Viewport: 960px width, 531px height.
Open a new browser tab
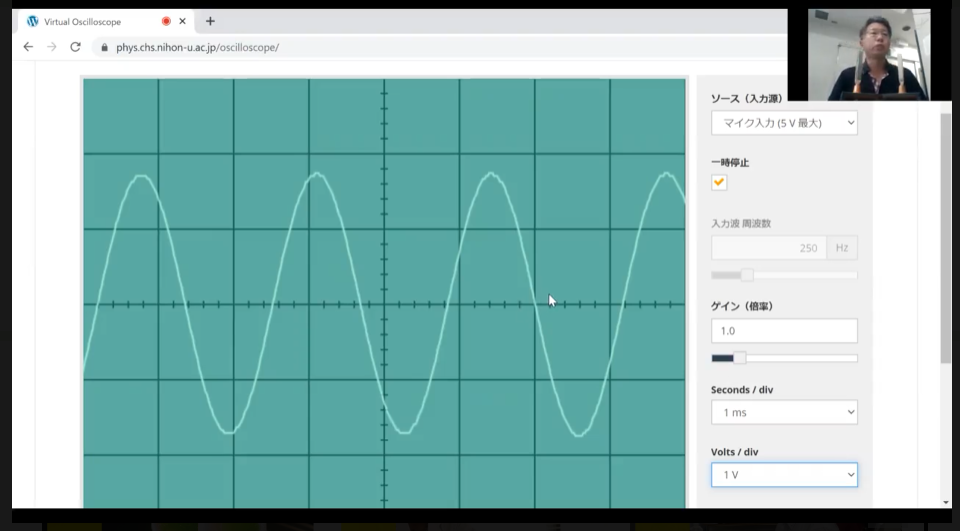point(210,21)
